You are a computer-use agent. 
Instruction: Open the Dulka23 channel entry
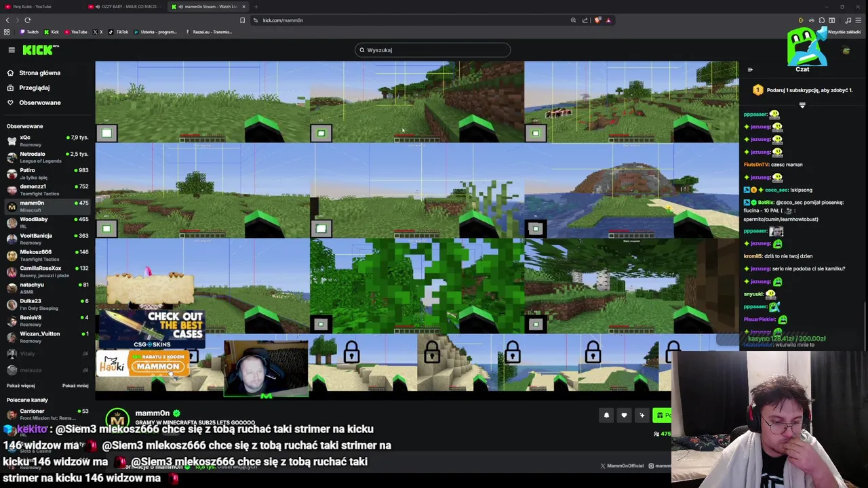pos(47,304)
